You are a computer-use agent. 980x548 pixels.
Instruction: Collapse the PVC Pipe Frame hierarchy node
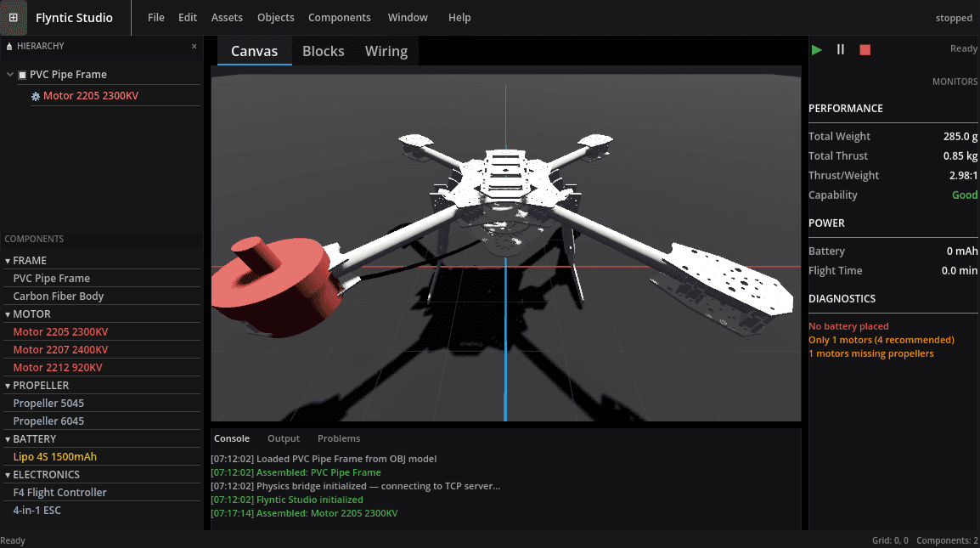pos(10,75)
